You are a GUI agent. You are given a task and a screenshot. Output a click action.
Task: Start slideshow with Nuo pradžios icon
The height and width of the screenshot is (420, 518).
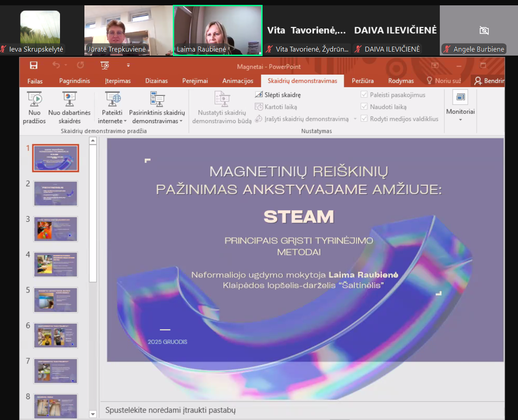[34, 99]
